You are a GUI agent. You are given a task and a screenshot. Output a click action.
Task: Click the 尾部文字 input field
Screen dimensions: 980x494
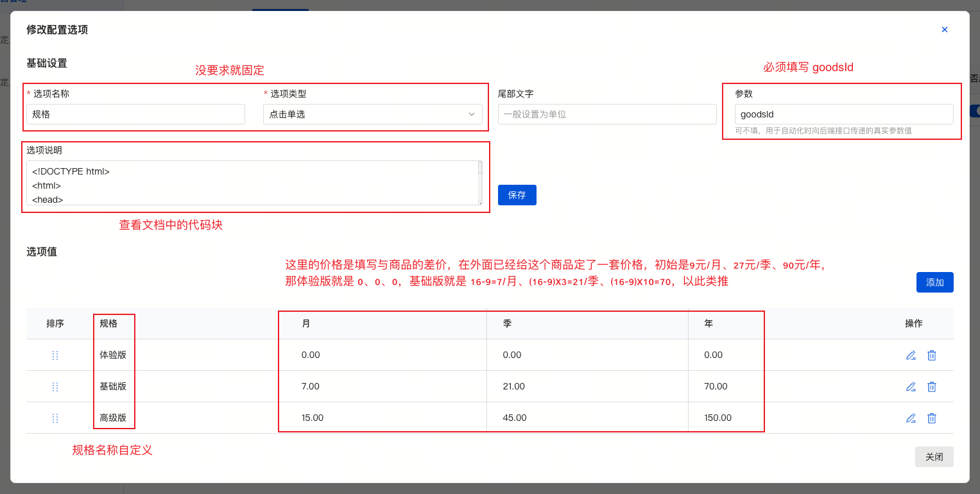[x=606, y=115]
